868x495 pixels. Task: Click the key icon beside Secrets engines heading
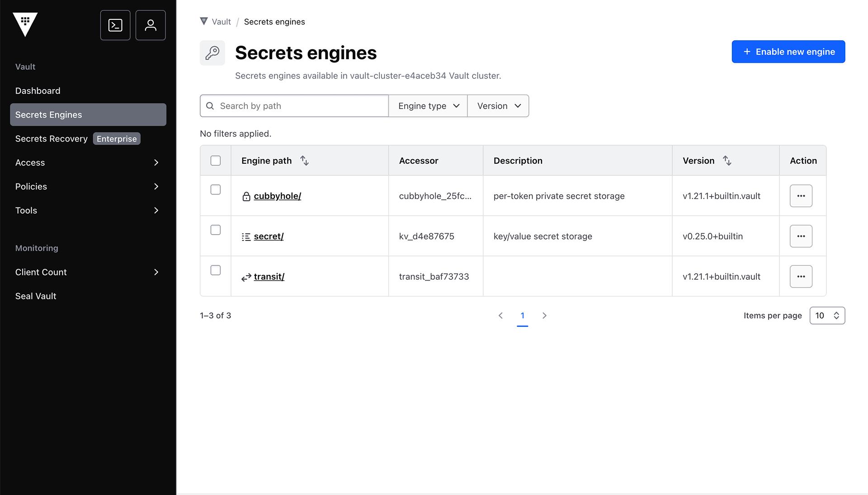pos(212,52)
